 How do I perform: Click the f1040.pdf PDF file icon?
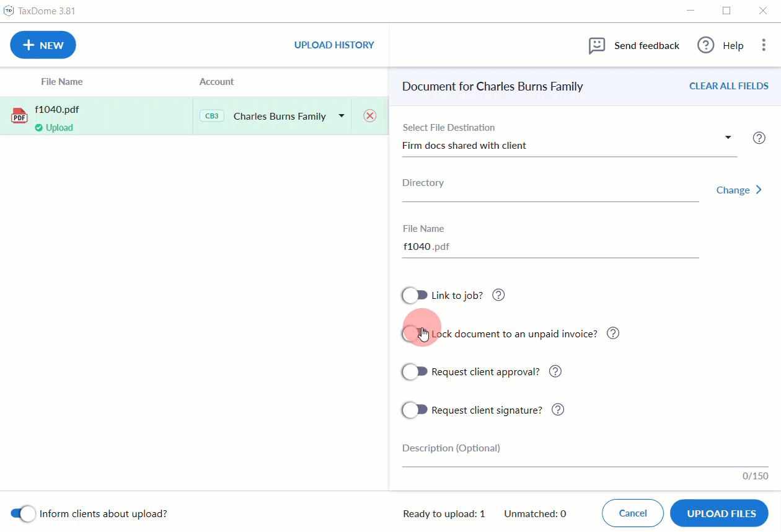tap(19, 116)
